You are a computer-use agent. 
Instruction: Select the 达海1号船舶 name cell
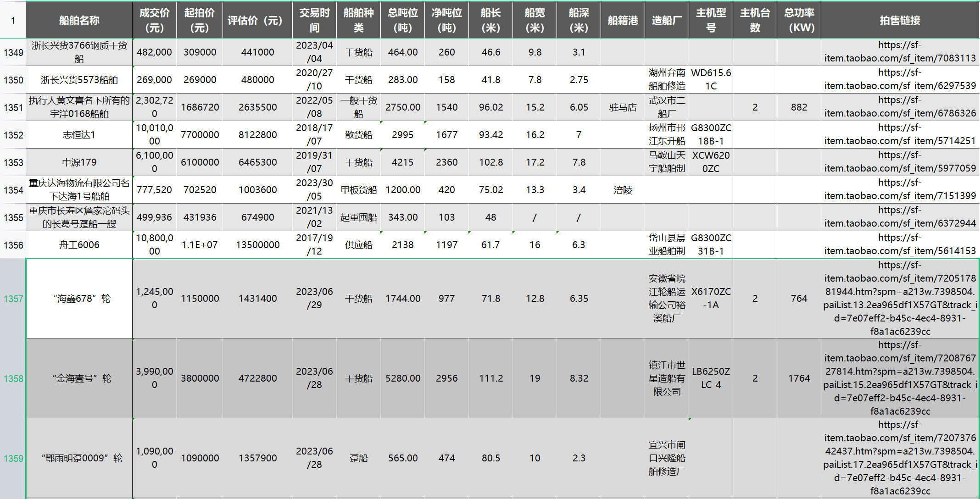[79, 190]
